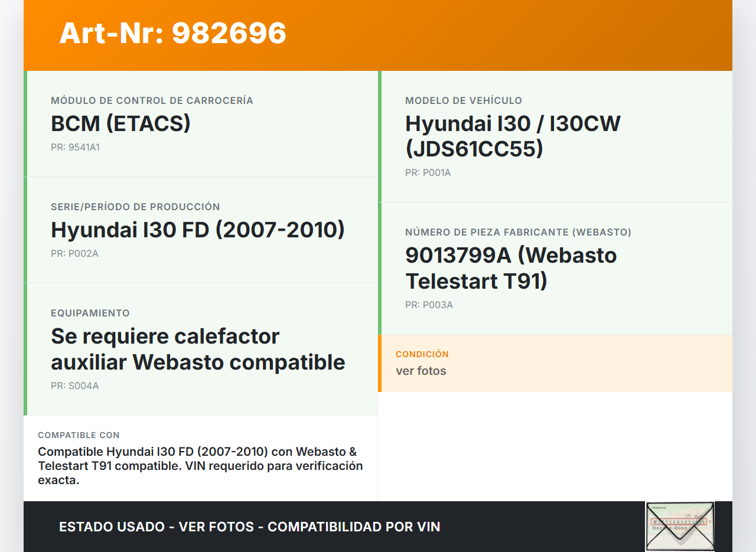The width and height of the screenshot is (756, 552).
Task: Click the envelope VIN contact icon
Action: coord(680,526)
